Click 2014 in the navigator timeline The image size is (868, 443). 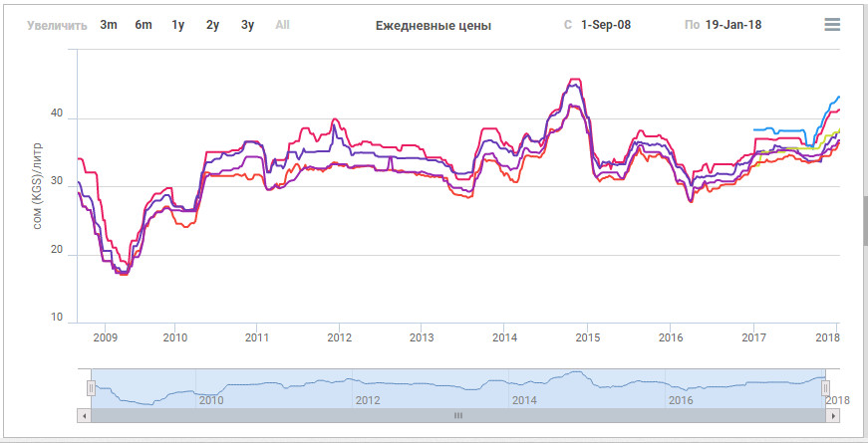pos(524,400)
